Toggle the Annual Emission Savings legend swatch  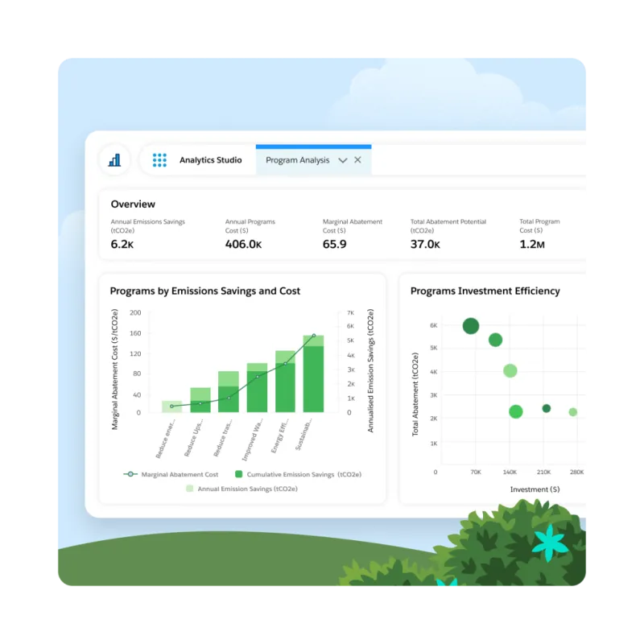[189, 489]
